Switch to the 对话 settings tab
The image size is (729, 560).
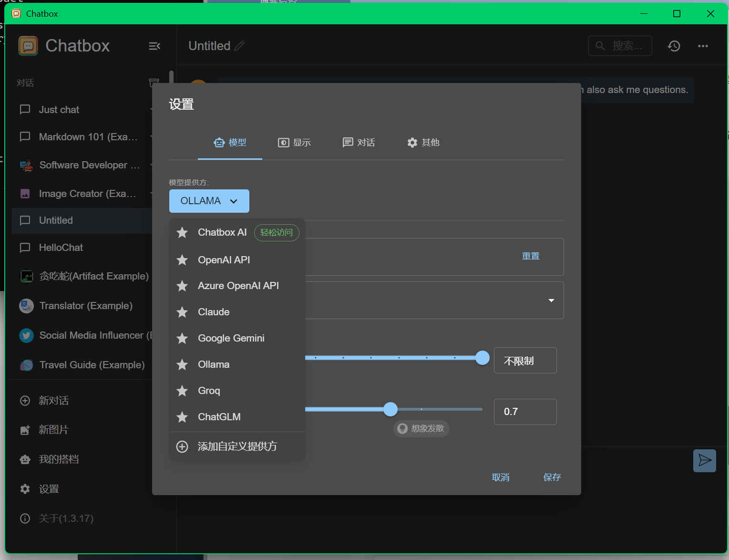pyautogui.click(x=359, y=143)
